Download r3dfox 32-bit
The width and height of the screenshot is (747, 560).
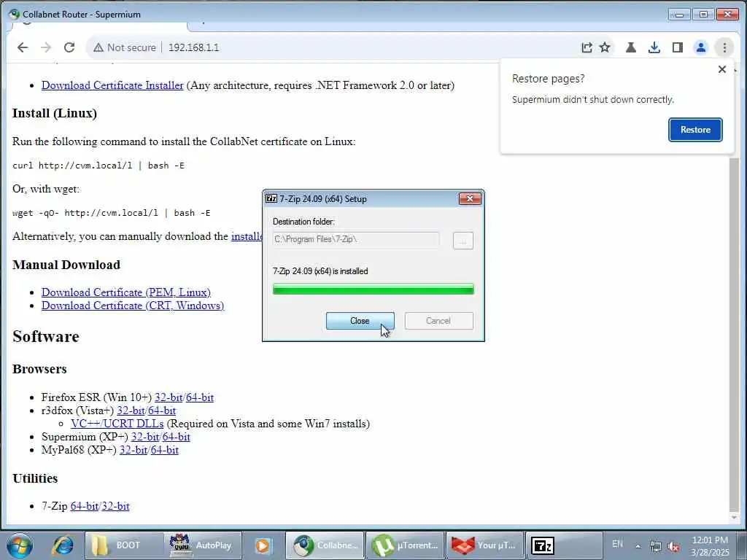point(131,411)
